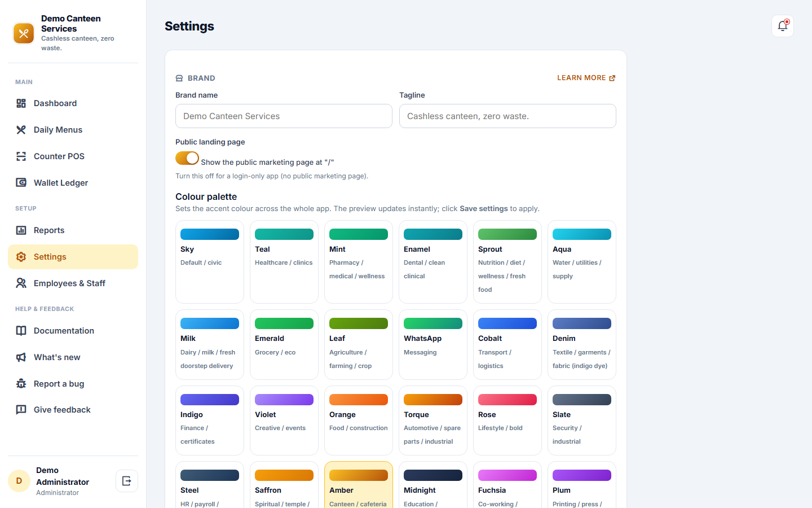The height and width of the screenshot is (508, 812).
Task: Go to Daily Menus
Action: [x=73, y=130]
